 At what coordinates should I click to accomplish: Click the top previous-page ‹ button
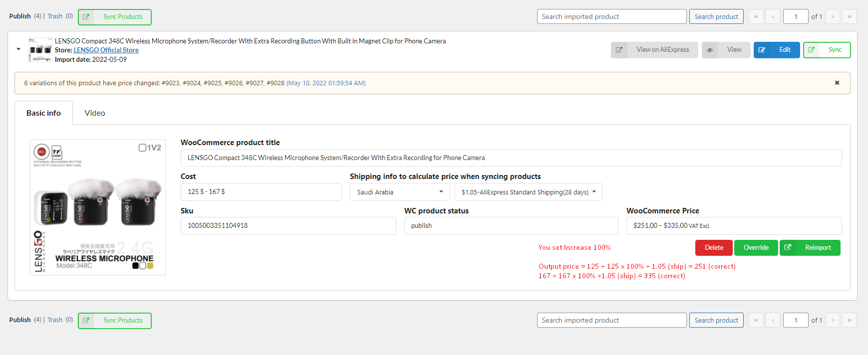773,16
